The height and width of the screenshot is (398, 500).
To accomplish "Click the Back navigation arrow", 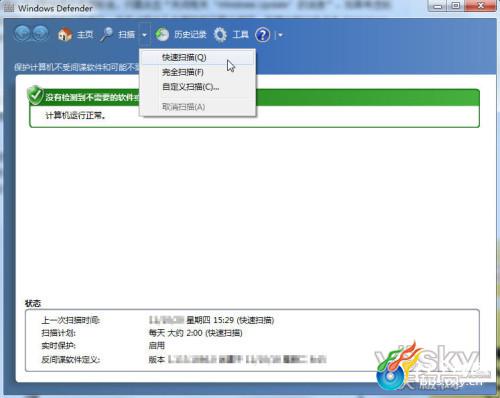I will point(23,34).
